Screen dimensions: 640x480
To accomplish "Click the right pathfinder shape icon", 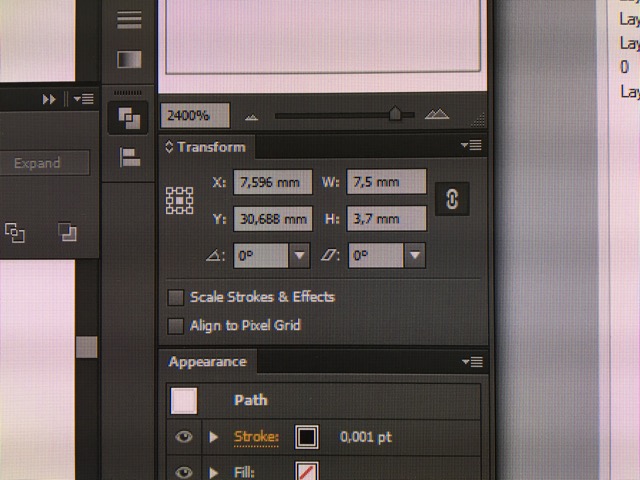I will [67, 232].
